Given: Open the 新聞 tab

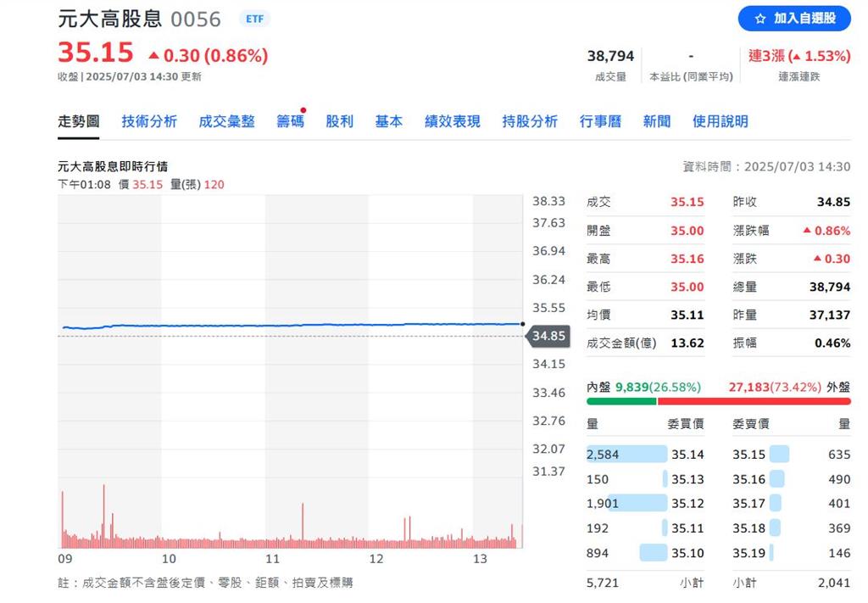Looking at the screenshot, I should 657,121.
